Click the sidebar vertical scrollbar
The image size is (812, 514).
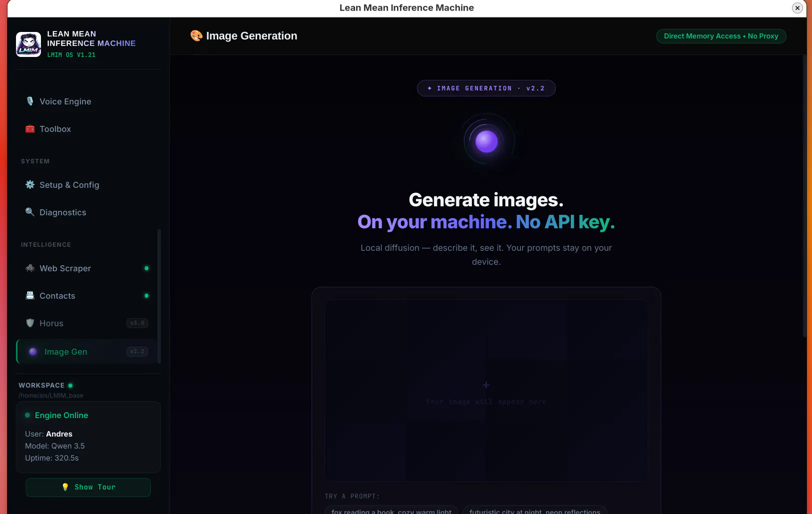pos(159,296)
